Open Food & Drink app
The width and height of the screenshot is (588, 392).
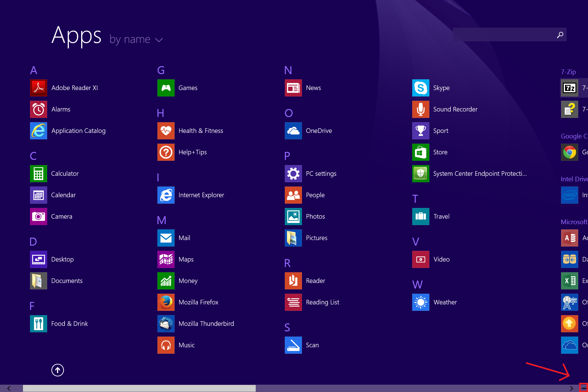(39, 324)
